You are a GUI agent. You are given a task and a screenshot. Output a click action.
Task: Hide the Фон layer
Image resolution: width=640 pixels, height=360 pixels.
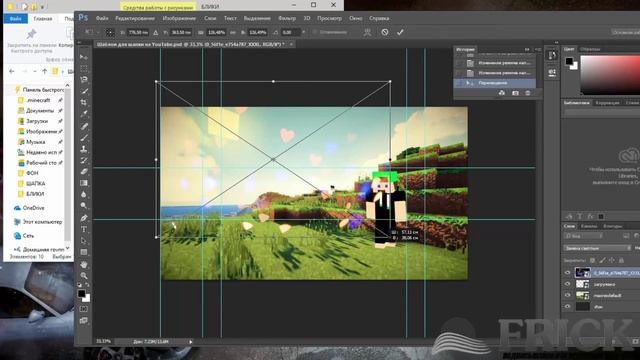click(567, 307)
